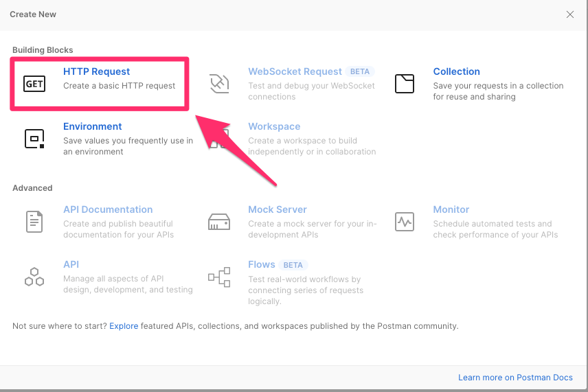Click the Mock Server icon
The width and height of the screenshot is (588, 392).
[x=219, y=222]
